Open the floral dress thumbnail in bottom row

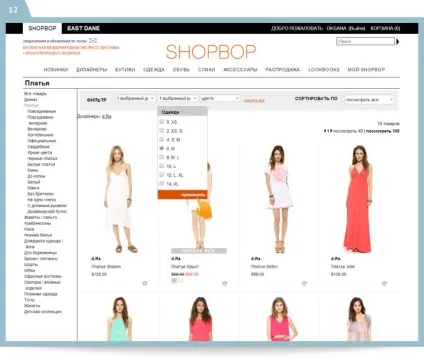[x=359, y=319]
